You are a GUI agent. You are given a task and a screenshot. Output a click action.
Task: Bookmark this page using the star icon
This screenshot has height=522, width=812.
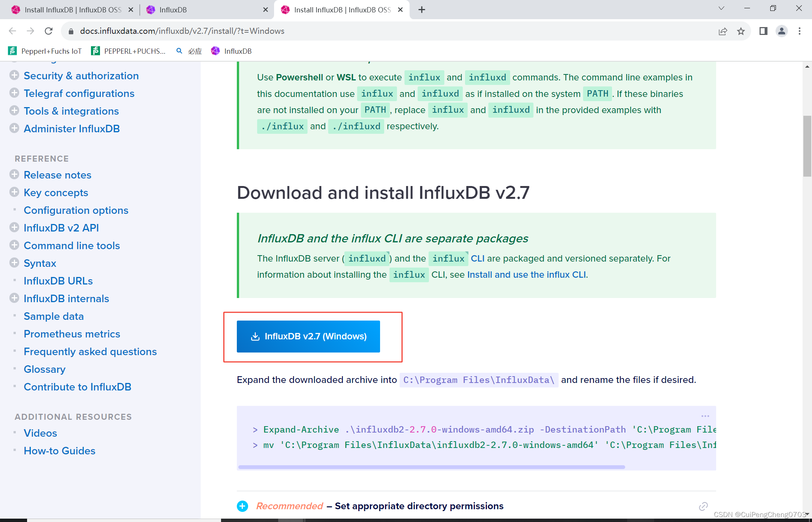(x=741, y=31)
